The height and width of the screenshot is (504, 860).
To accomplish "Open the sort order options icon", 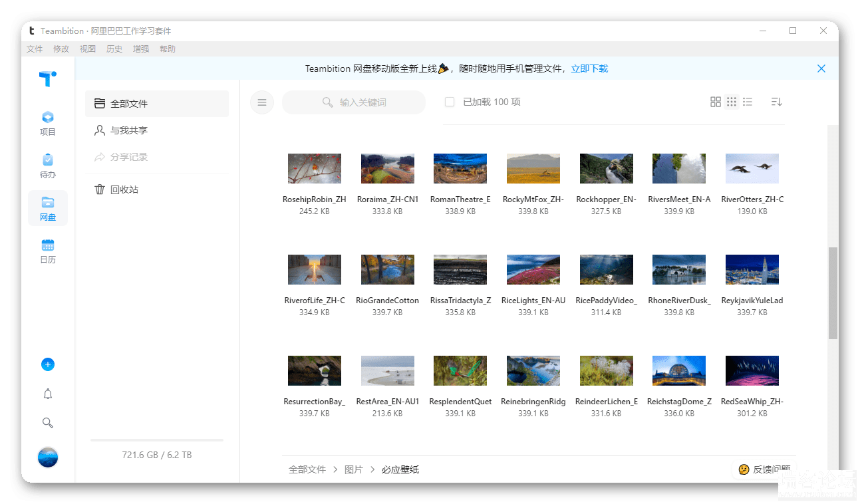I will [x=776, y=102].
